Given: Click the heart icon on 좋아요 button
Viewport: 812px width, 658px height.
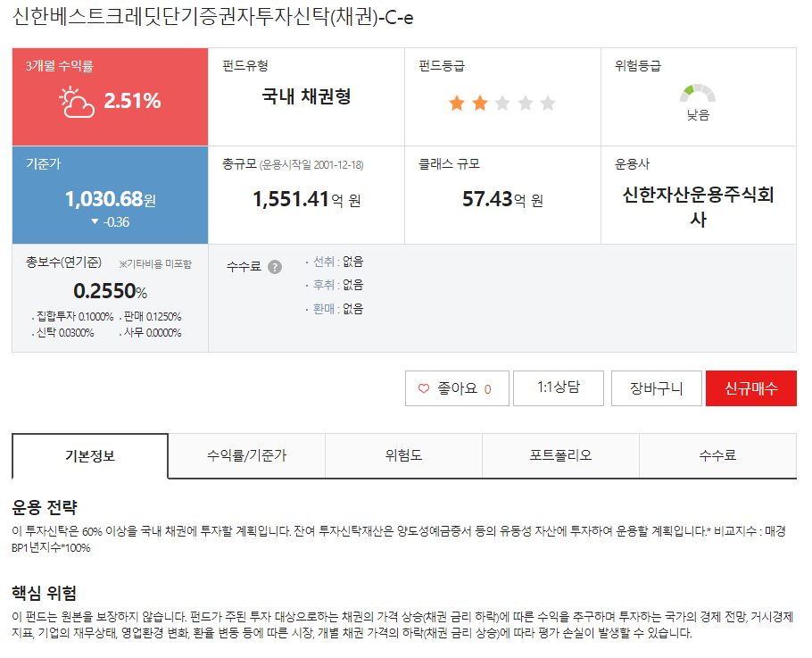Looking at the screenshot, I should coord(424,388).
